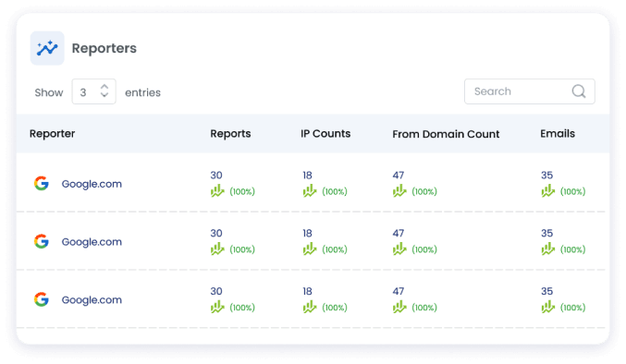This screenshot has width=626, height=364.
Task: Focus the Search input field
Action: click(530, 91)
